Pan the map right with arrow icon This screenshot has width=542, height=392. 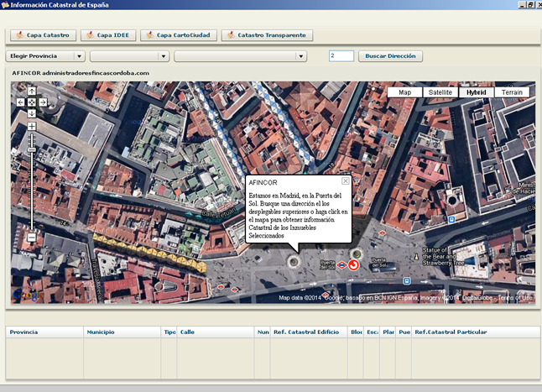pos(43,102)
